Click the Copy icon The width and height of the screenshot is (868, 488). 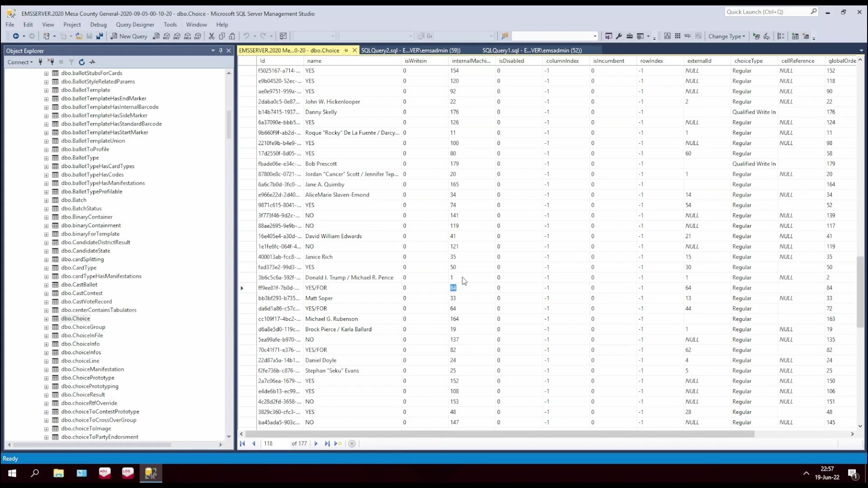pyautogui.click(x=222, y=36)
